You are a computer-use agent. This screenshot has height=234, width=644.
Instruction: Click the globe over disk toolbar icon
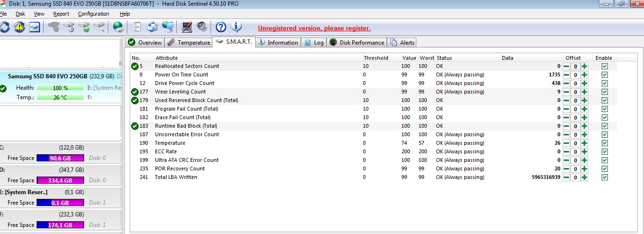coord(118,27)
